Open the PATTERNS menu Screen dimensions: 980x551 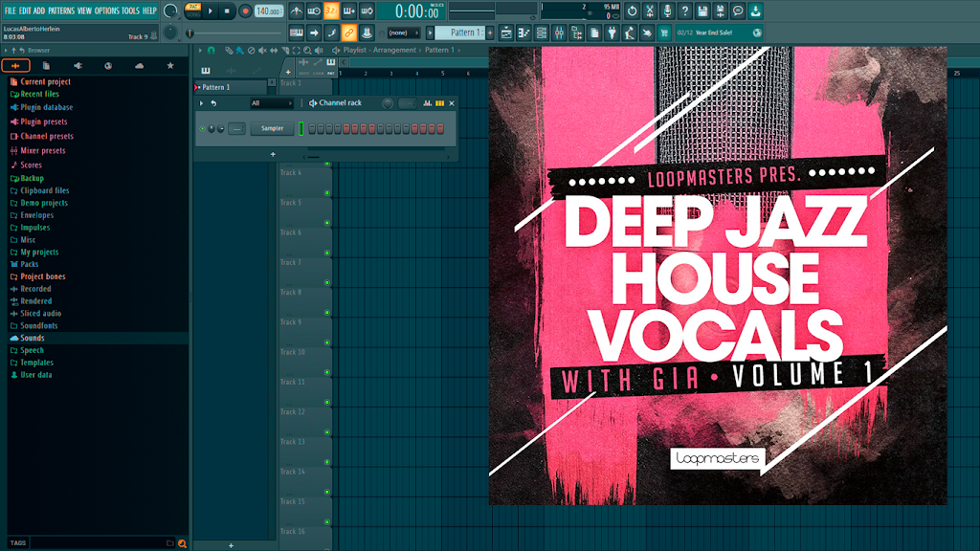(61, 11)
